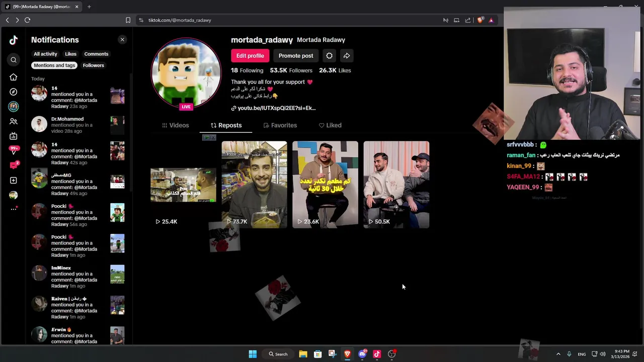
Task: Click the browser back arrow
Action: click(x=7, y=20)
